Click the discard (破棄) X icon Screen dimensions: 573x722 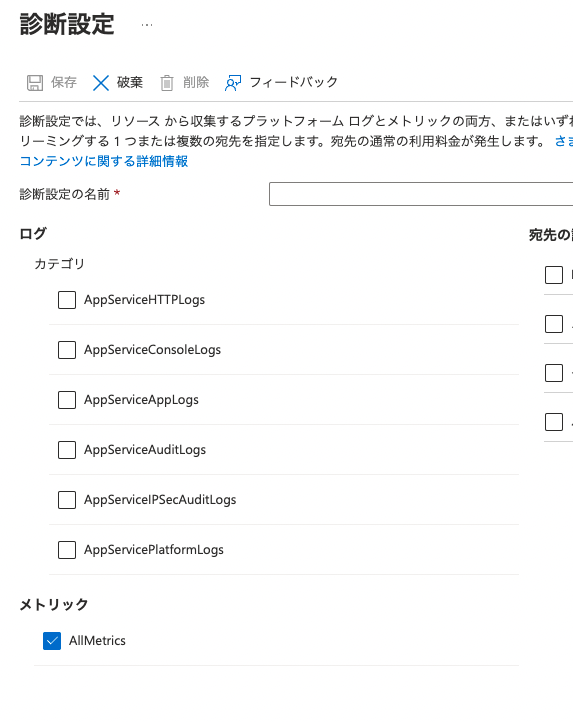(x=101, y=83)
